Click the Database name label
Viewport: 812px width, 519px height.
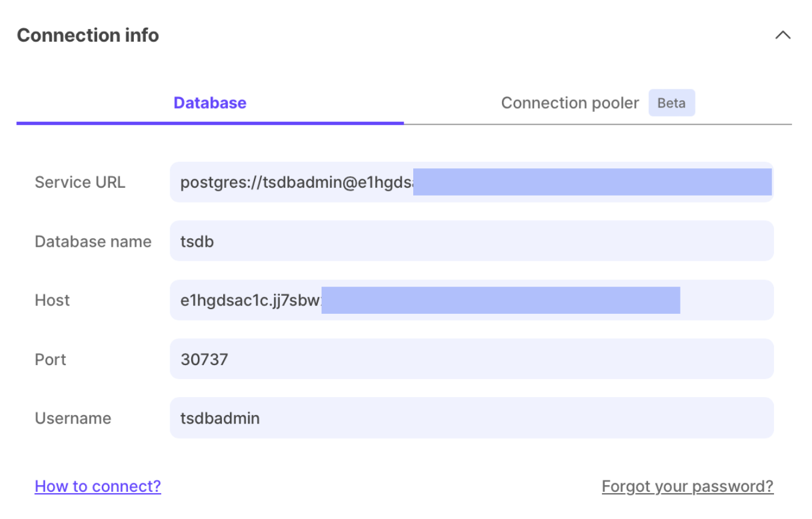pos(93,241)
